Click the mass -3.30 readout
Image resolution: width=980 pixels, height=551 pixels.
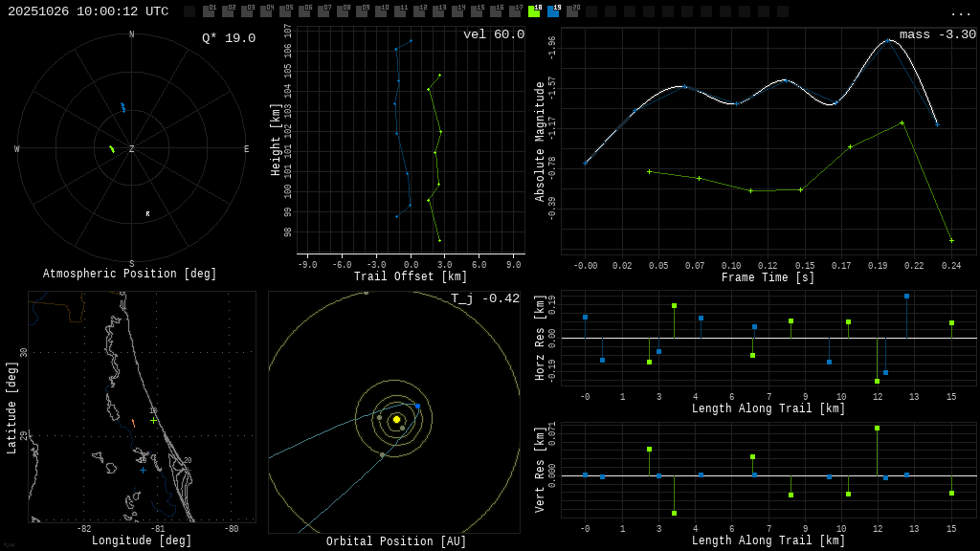tap(937, 34)
